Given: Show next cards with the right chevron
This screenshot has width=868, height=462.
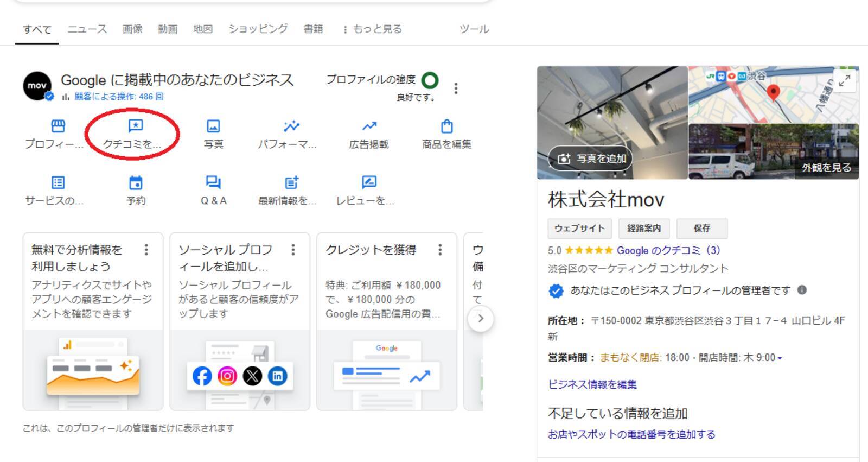Looking at the screenshot, I should [480, 319].
